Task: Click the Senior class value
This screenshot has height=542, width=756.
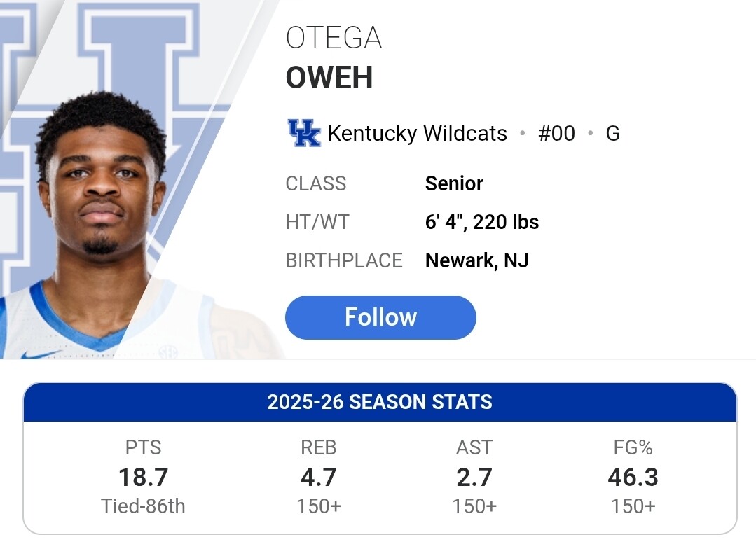Action: pyautogui.click(x=454, y=183)
